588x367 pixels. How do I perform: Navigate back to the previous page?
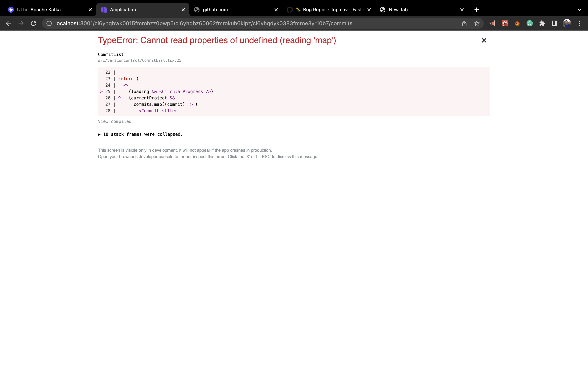9,23
